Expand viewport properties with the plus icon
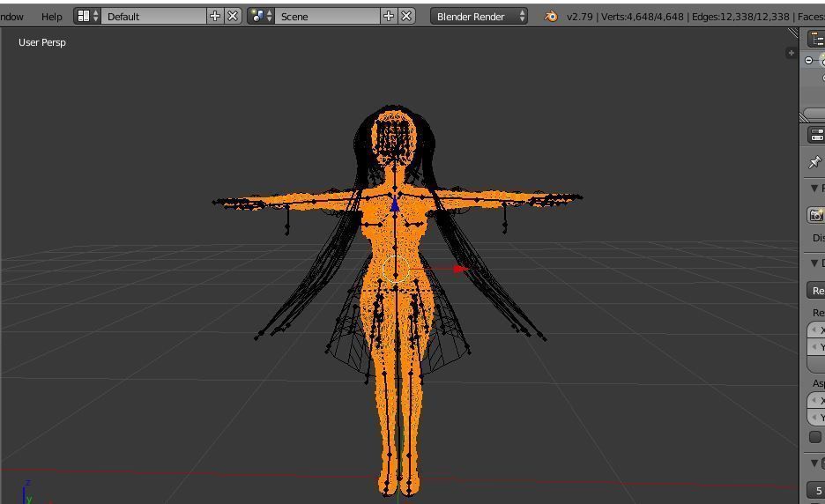This screenshot has width=825, height=504. [791, 53]
